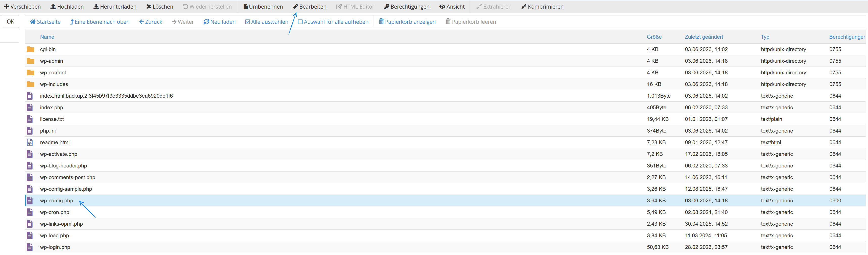This screenshot has width=868, height=255.
Task: Click the Weiter forward link
Action: [x=183, y=22]
